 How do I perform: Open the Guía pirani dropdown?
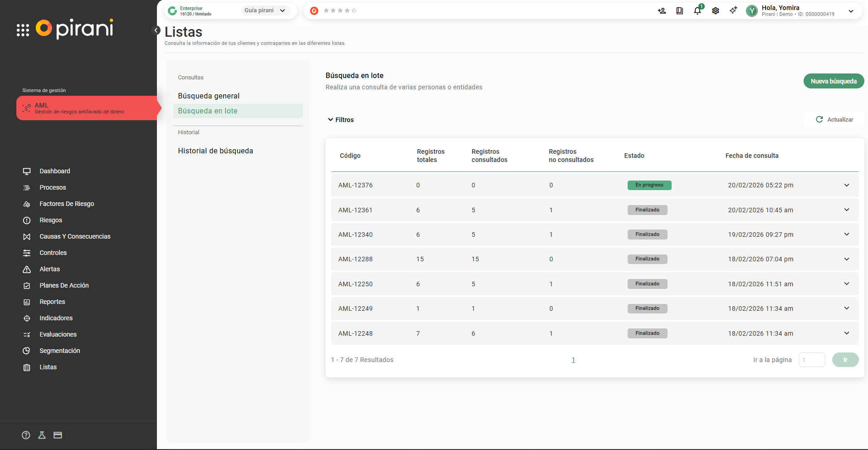click(x=265, y=10)
